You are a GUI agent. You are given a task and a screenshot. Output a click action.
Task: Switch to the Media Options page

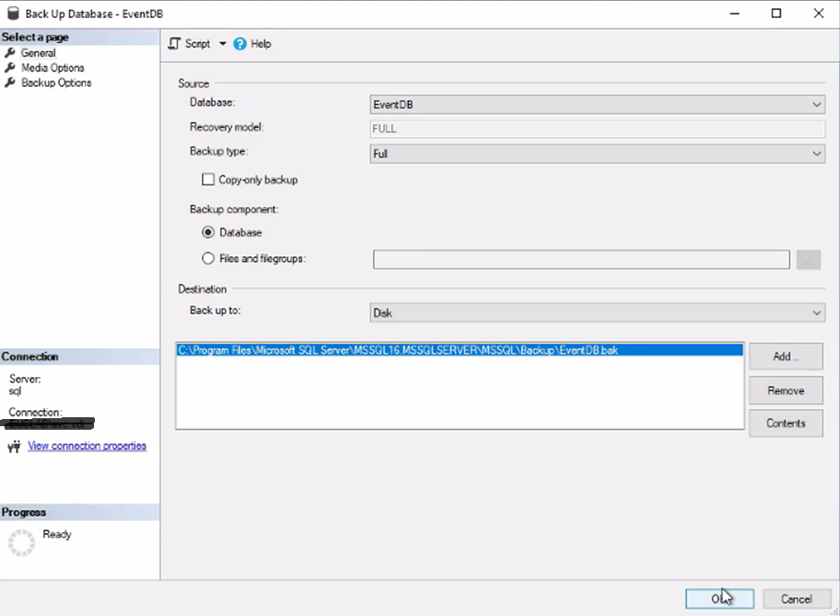click(53, 68)
